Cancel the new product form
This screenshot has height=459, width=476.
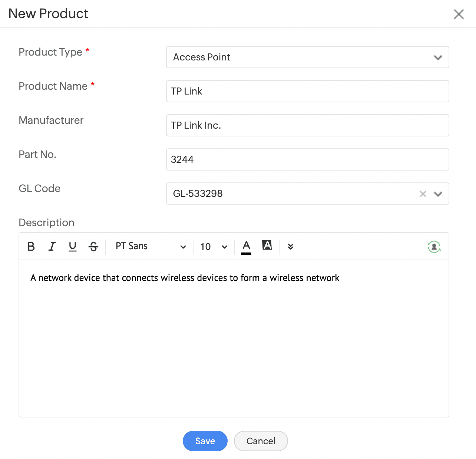pos(261,441)
